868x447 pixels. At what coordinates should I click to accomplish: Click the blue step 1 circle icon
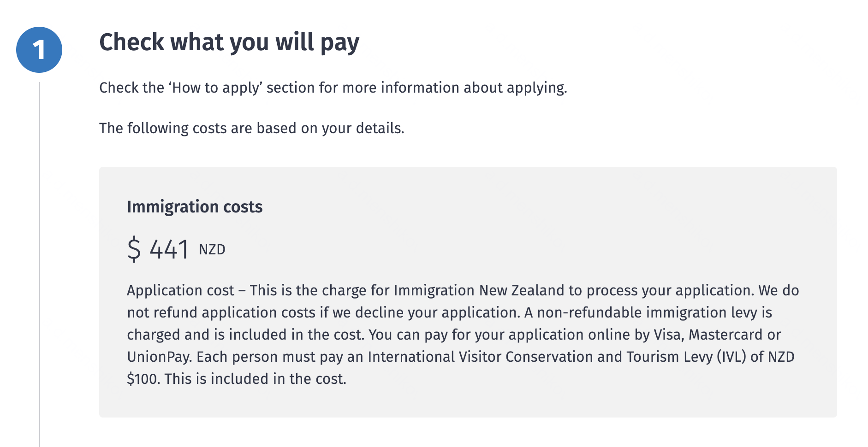39,50
